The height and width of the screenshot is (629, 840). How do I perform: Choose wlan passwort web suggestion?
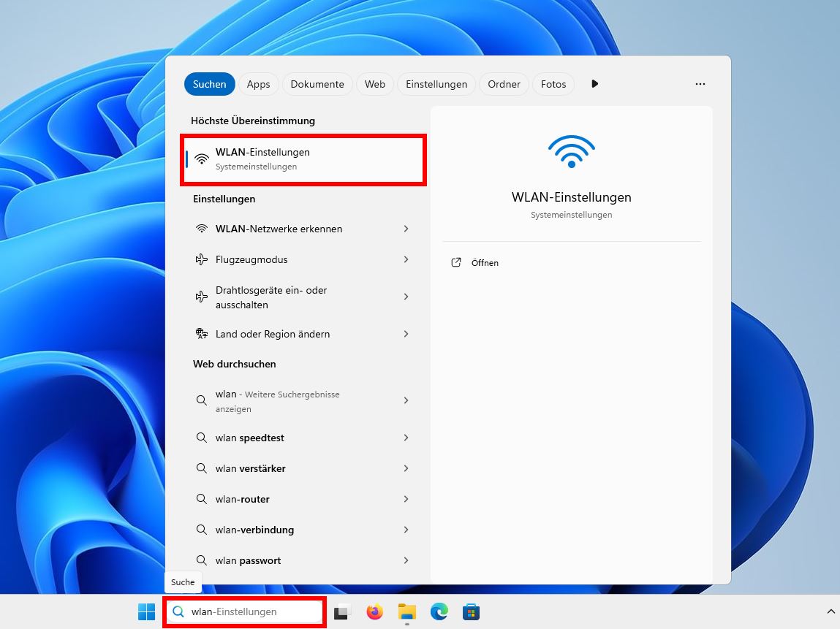[246, 560]
